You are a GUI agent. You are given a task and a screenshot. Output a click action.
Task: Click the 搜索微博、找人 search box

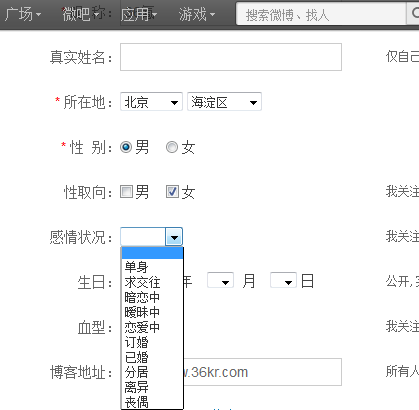pos(321,14)
